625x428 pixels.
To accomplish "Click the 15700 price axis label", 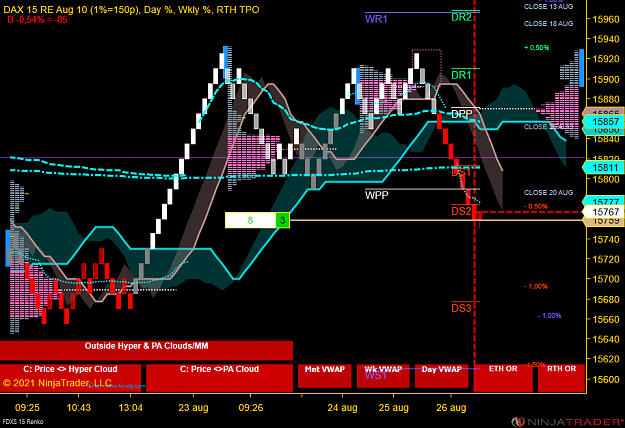I will (606, 279).
